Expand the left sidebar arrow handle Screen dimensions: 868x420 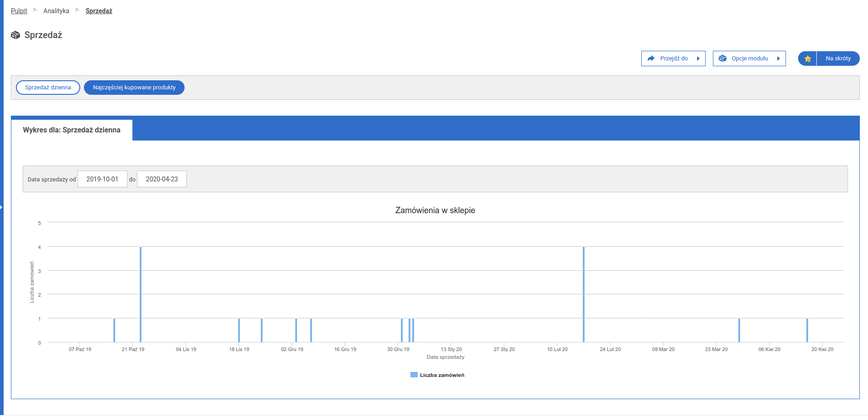click(x=1, y=207)
